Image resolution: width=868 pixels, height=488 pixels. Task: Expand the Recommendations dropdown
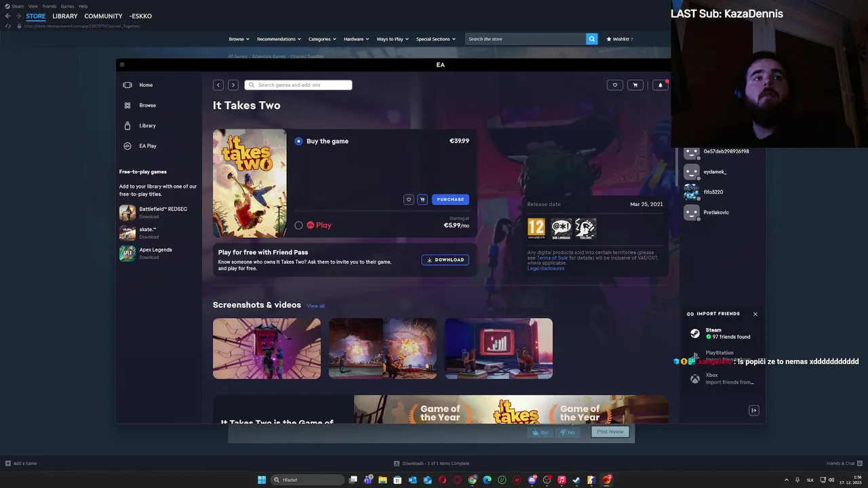point(279,39)
